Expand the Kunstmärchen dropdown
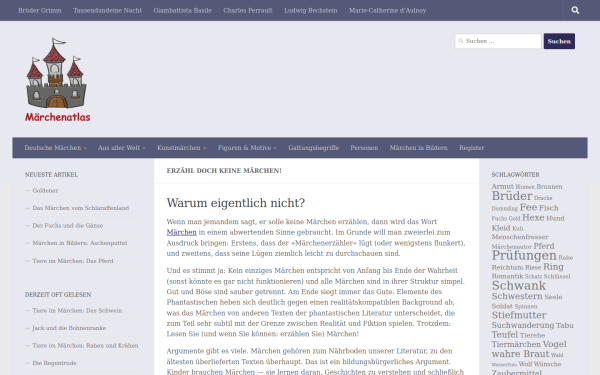Viewport: 600px width, 375px height. 182,148
